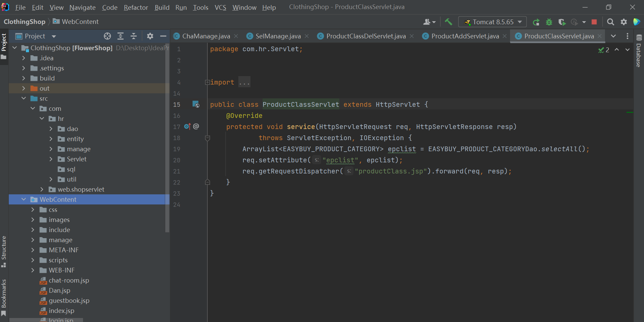Click the JetBrains Toolbox colorful icon

[x=637, y=22]
